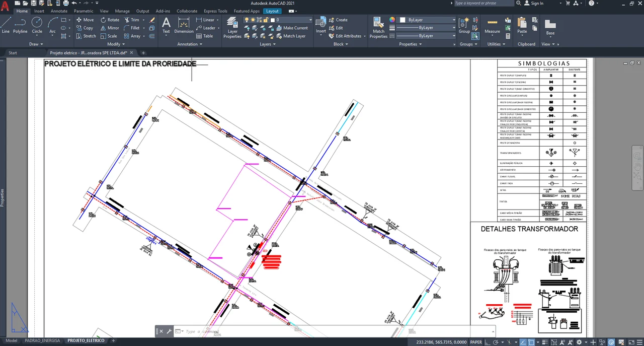
Task: Expand the Annotation panel
Action: [x=190, y=44]
